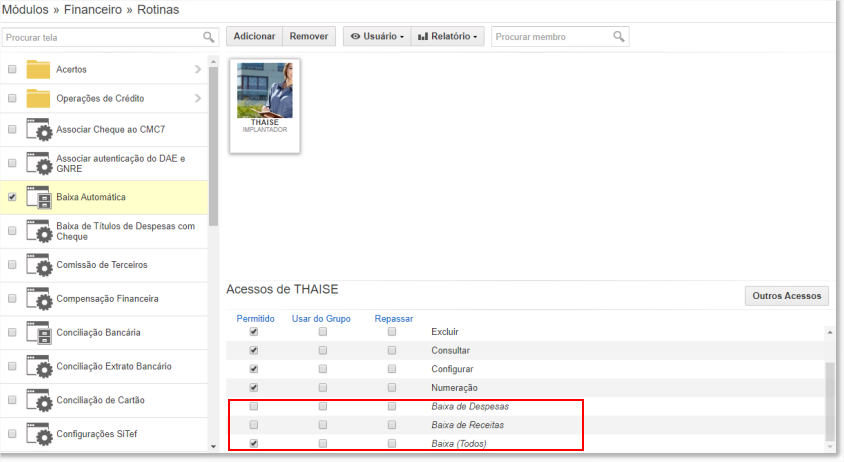Go to Módulos in the breadcrumb
The image size is (844, 462).
pos(25,10)
